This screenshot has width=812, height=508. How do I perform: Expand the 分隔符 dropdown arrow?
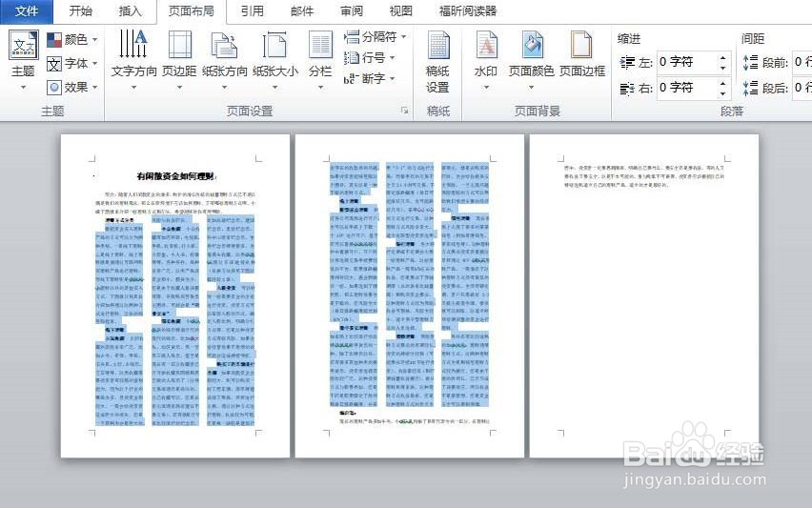(x=404, y=37)
